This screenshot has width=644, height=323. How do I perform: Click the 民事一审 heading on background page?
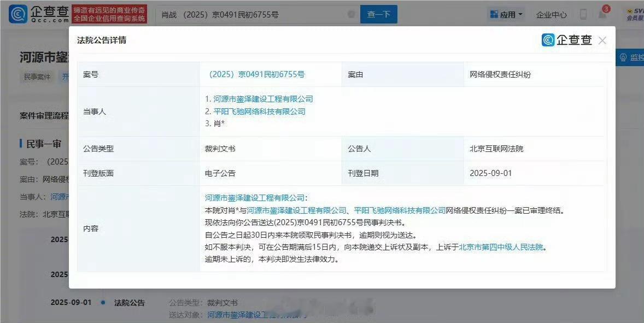click(x=44, y=144)
